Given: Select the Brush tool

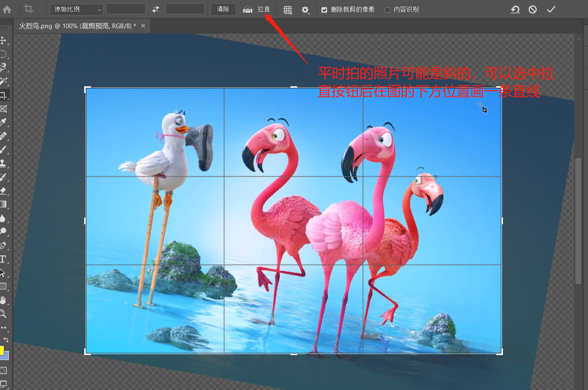Looking at the screenshot, I should (x=3, y=150).
